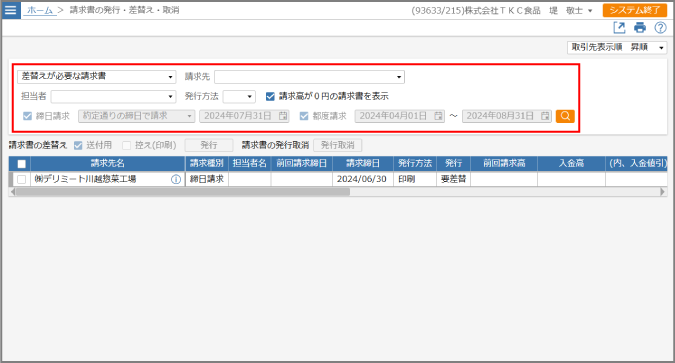Click the 発行取消 button

(338, 146)
